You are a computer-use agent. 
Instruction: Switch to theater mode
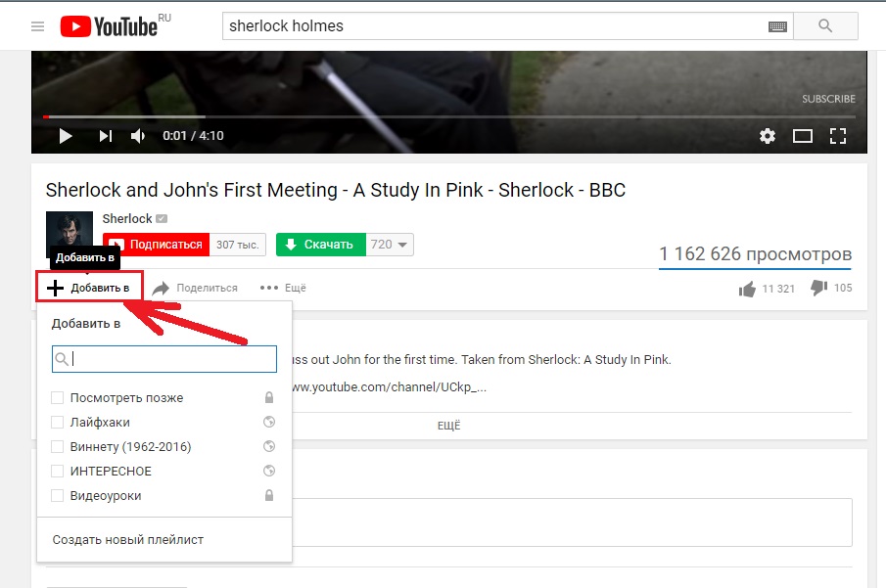click(803, 136)
